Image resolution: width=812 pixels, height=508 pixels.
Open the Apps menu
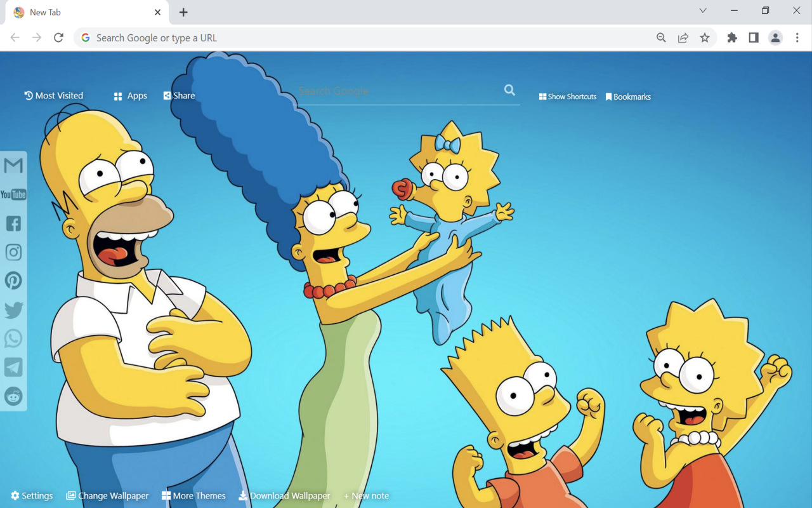[131, 96]
